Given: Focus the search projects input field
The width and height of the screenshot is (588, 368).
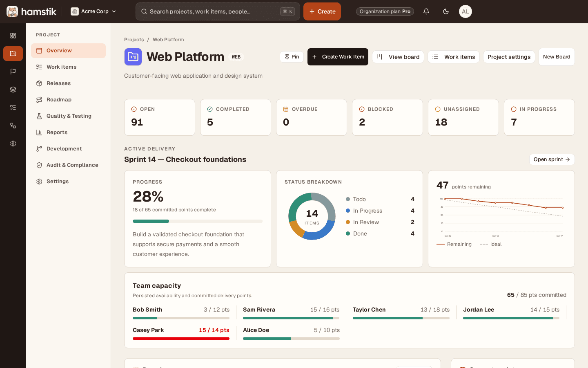Looking at the screenshot, I should tap(218, 11).
